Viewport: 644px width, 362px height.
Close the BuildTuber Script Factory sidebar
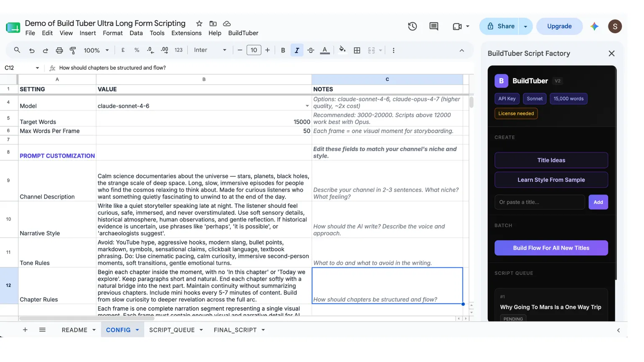[612, 54]
